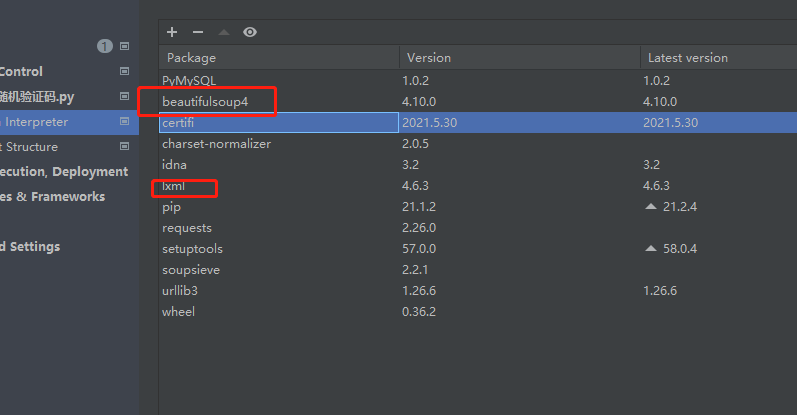
Task: Select the urllib3 package row
Action: tap(478, 291)
